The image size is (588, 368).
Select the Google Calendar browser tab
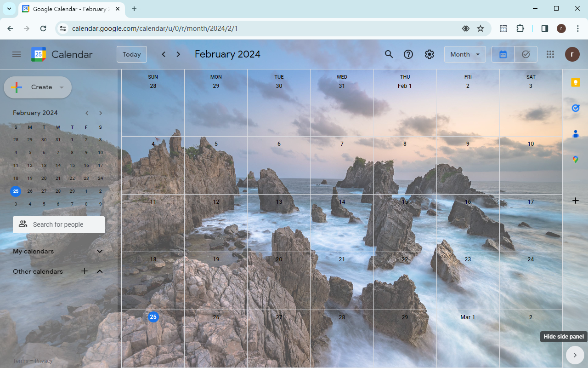[70, 9]
